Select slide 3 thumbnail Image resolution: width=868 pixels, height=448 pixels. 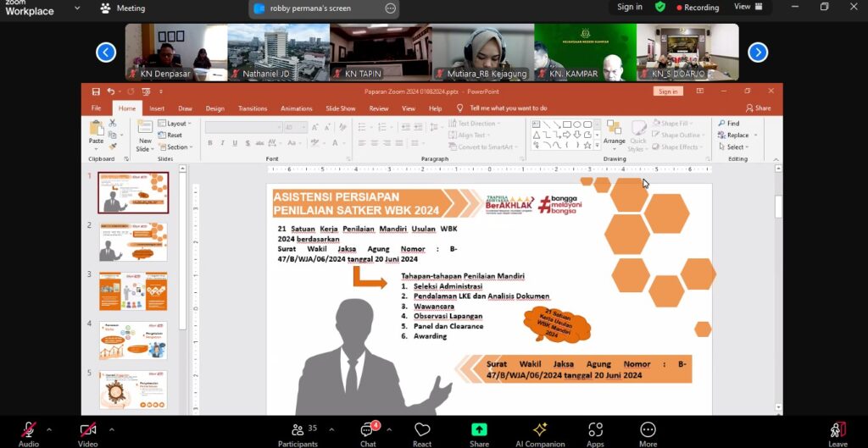(133, 291)
